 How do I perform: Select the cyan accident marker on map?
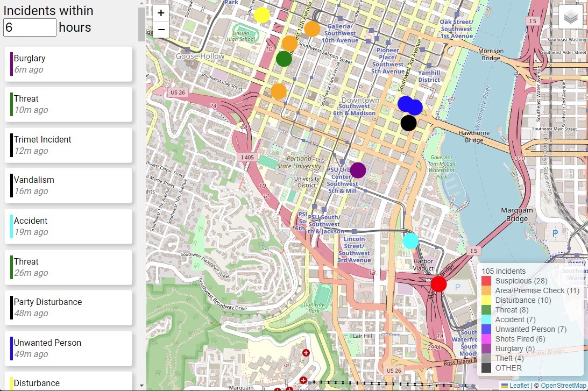pos(410,240)
